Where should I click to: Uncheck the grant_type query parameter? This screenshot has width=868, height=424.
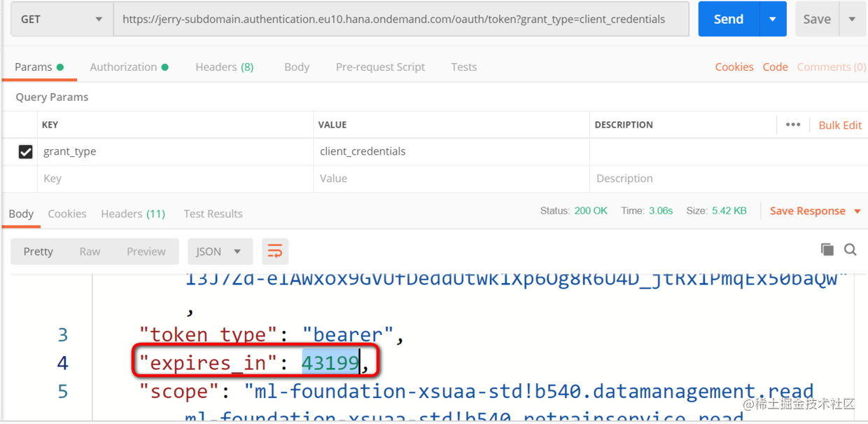(x=25, y=151)
